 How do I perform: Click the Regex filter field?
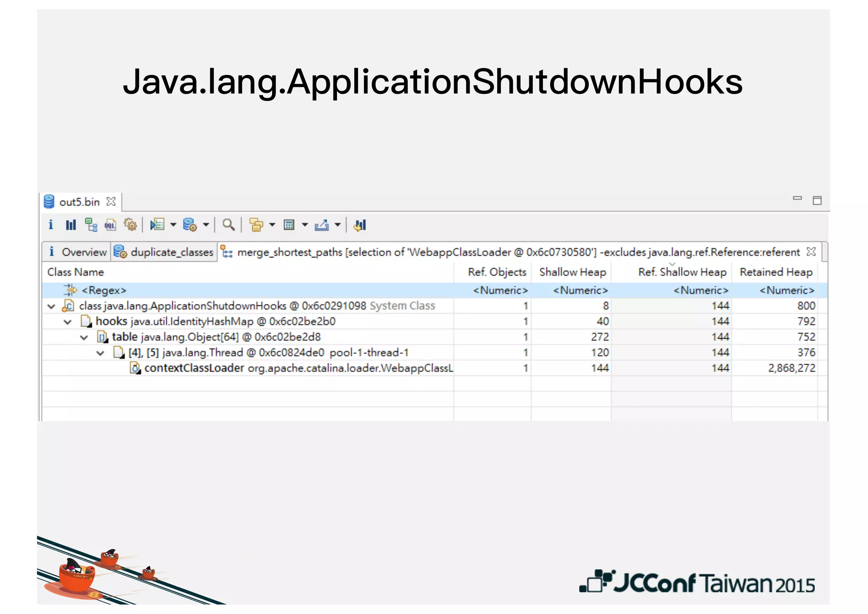point(104,290)
